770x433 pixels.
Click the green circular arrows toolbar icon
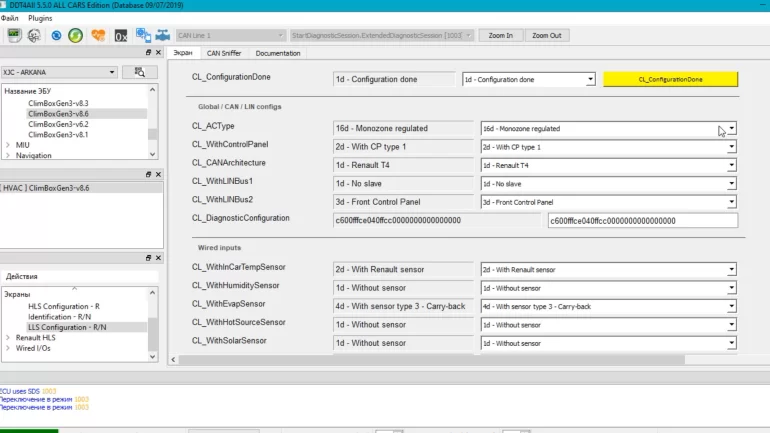[76, 35]
